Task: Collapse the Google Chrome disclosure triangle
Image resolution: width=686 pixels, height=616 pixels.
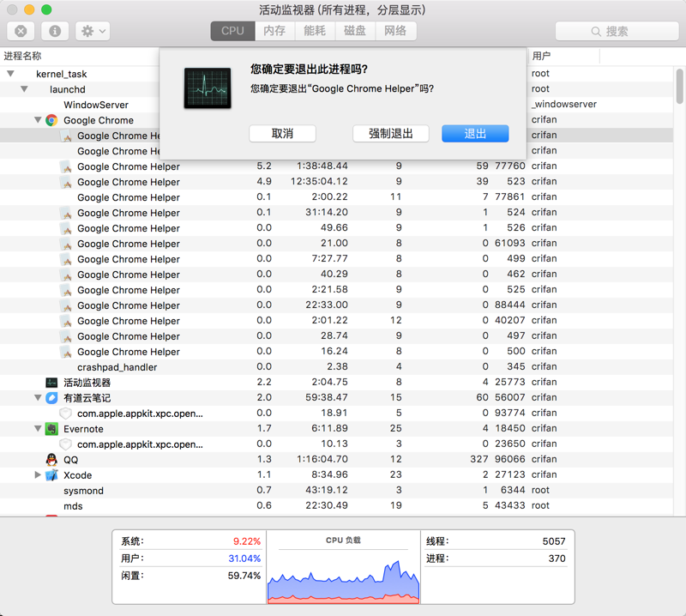Action: 38,120
